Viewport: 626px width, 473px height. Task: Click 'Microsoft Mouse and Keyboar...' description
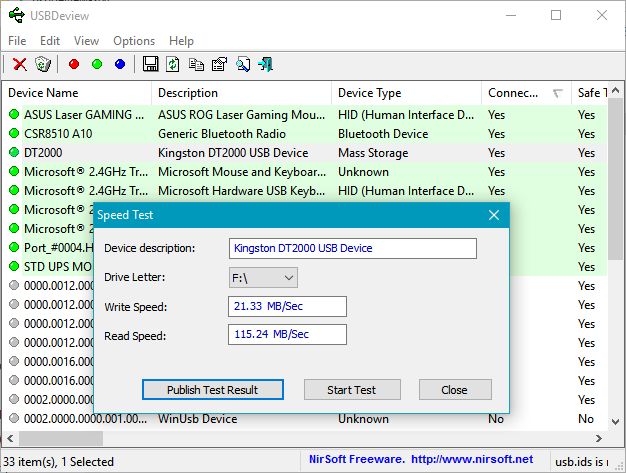coord(242,172)
